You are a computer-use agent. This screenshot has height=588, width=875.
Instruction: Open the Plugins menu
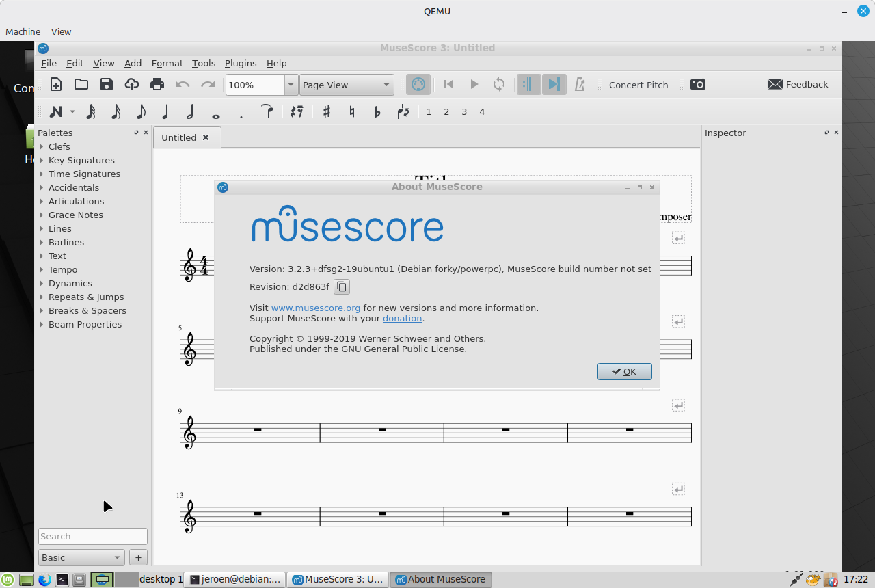(241, 63)
